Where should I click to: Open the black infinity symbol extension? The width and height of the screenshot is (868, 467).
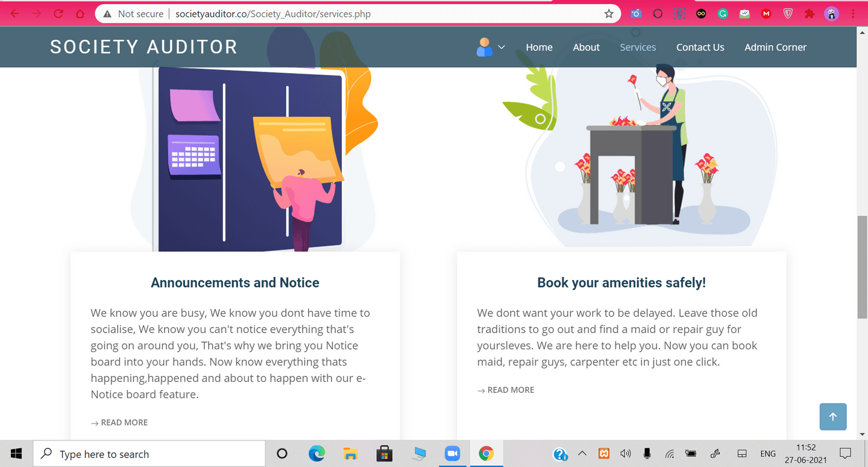click(x=701, y=13)
